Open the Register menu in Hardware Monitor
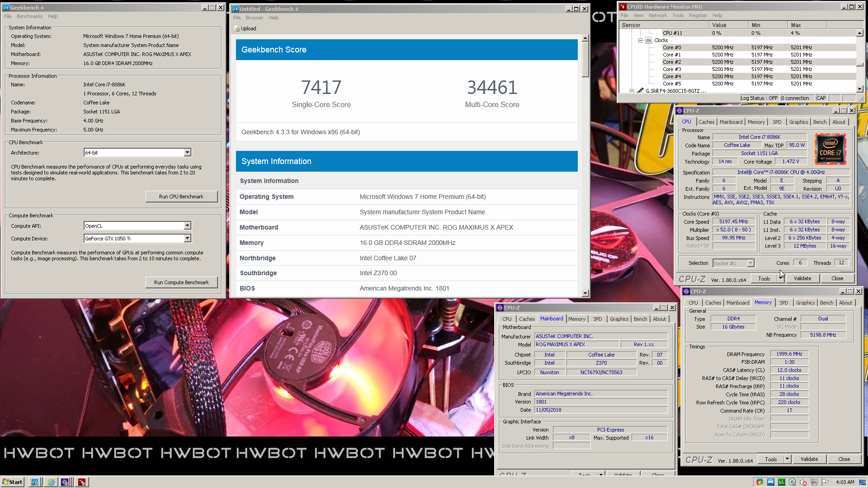This screenshot has width=868, height=488. click(698, 15)
